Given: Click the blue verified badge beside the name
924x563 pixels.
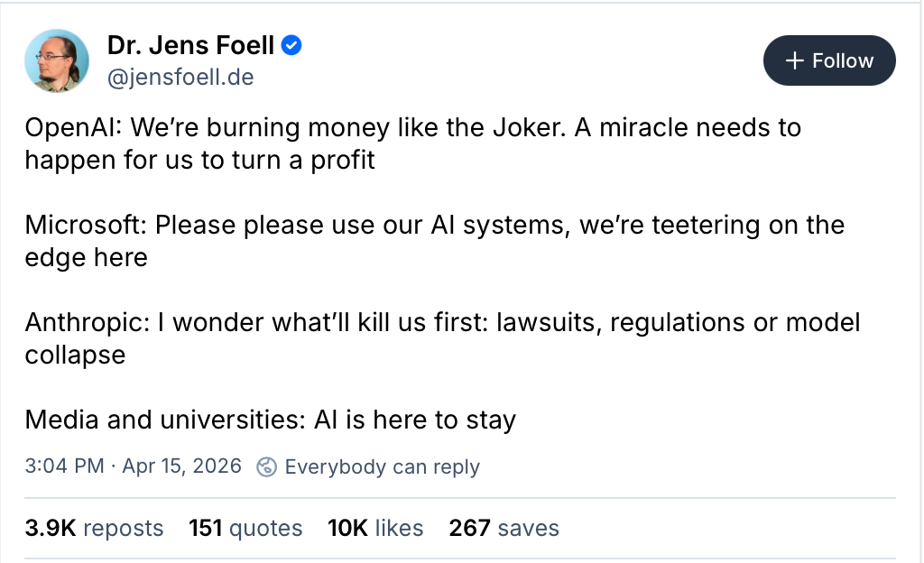Looking at the screenshot, I should (291, 44).
